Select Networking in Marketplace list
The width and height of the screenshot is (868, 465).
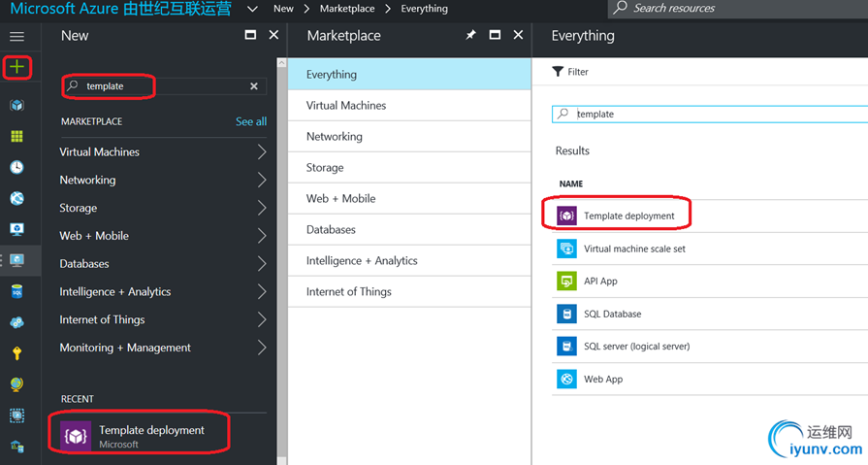click(x=409, y=136)
